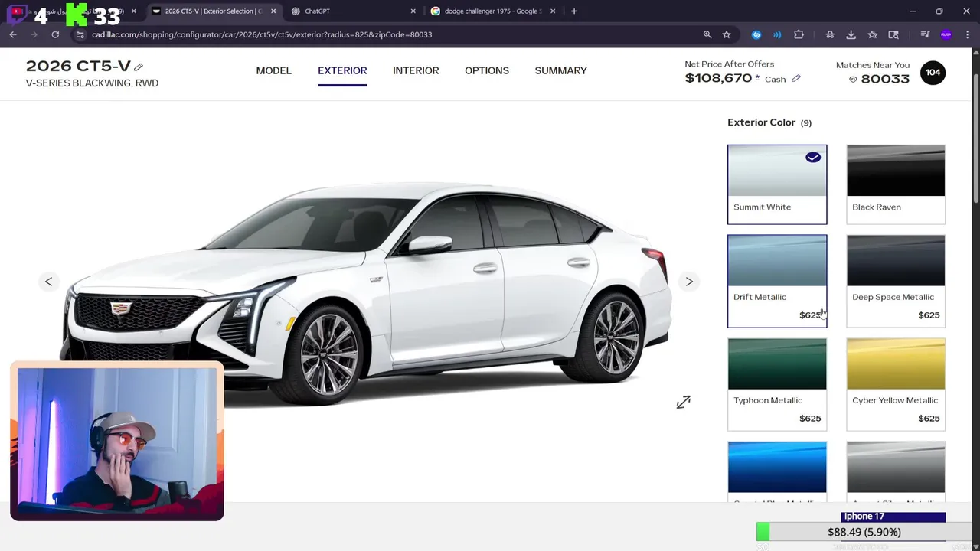The height and width of the screenshot is (551, 980).
Task: Show the previous car view arrow
Action: pos(48,282)
